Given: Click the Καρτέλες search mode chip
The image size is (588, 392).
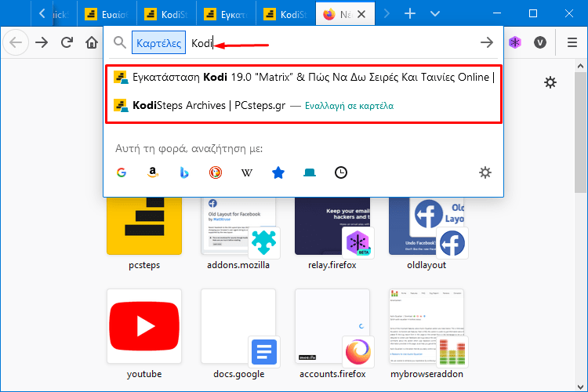Looking at the screenshot, I should 158,43.
